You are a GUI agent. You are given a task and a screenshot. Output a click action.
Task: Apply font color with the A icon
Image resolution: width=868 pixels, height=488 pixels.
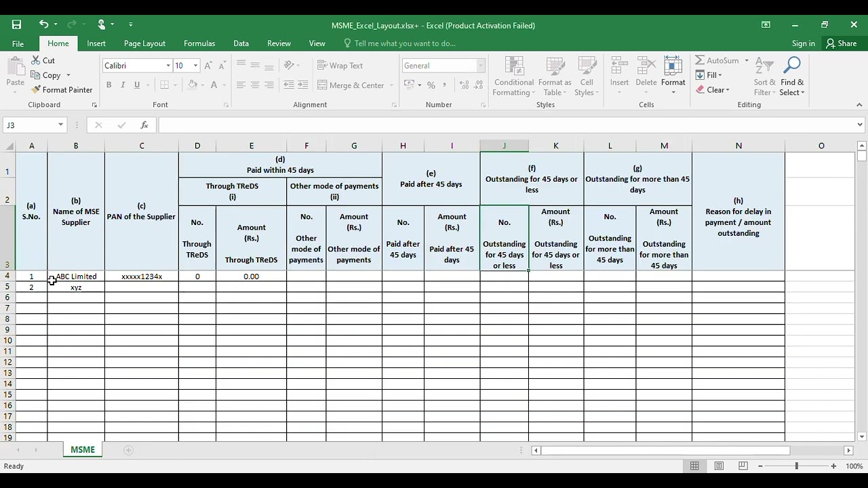(214, 85)
